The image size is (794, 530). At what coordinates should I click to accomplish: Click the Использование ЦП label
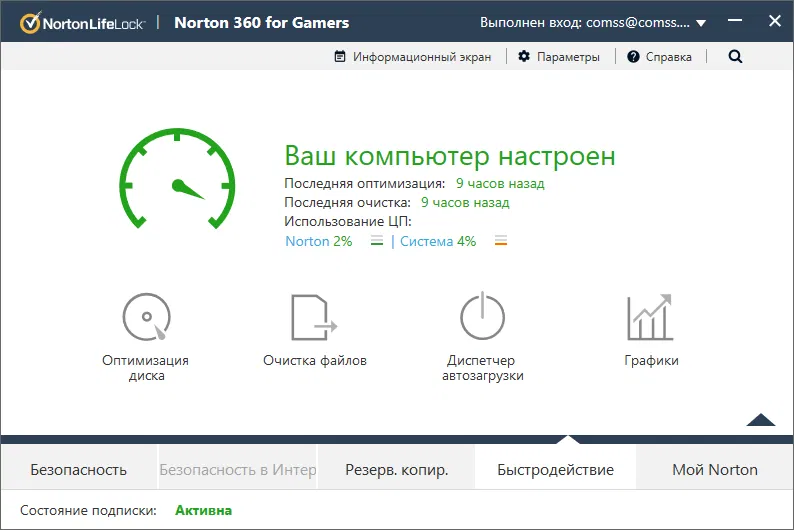pyautogui.click(x=348, y=222)
